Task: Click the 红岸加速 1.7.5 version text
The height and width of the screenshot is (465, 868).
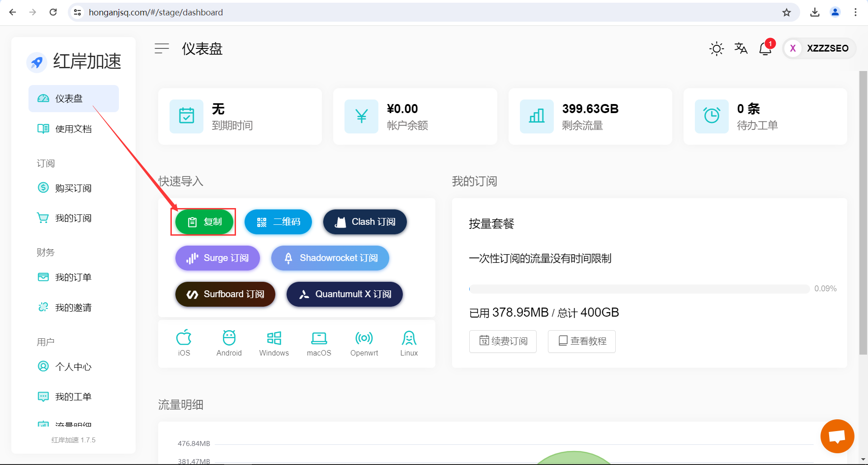Action: 73,440
